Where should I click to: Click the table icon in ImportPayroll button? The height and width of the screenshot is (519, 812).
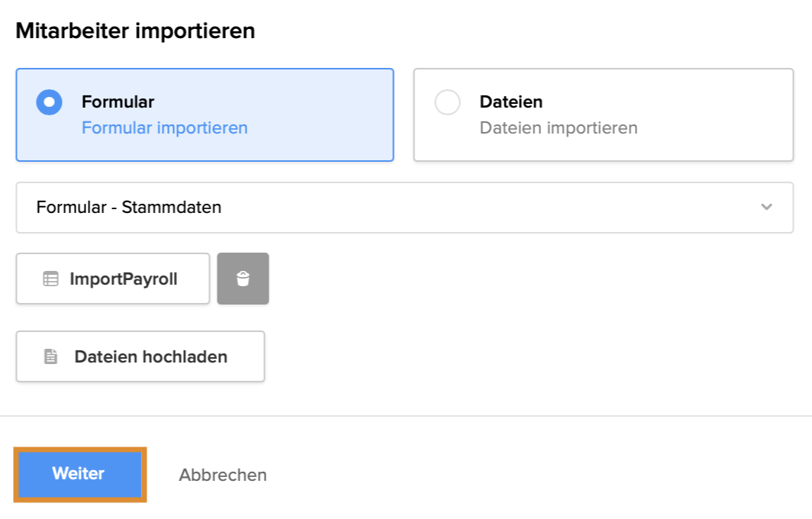tap(50, 279)
